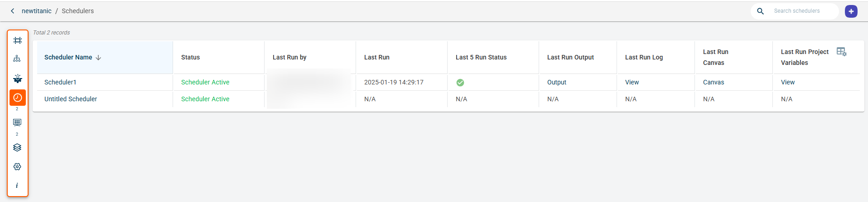View the last run log for Scheduler1

(x=632, y=82)
